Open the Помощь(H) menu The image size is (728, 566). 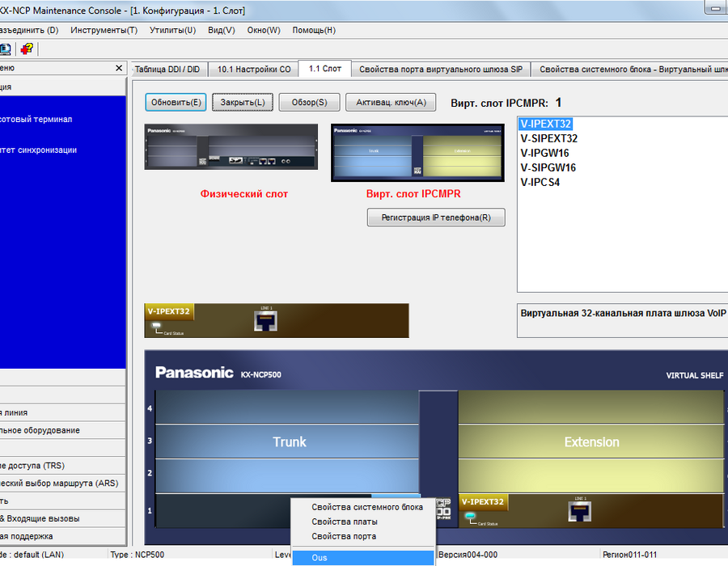coord(314,30)
